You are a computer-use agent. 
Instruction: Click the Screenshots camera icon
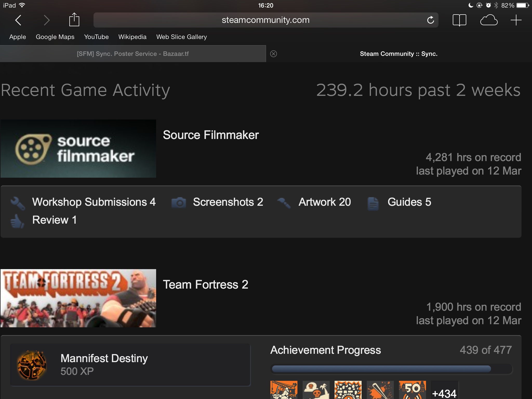[x=179, y=203]
